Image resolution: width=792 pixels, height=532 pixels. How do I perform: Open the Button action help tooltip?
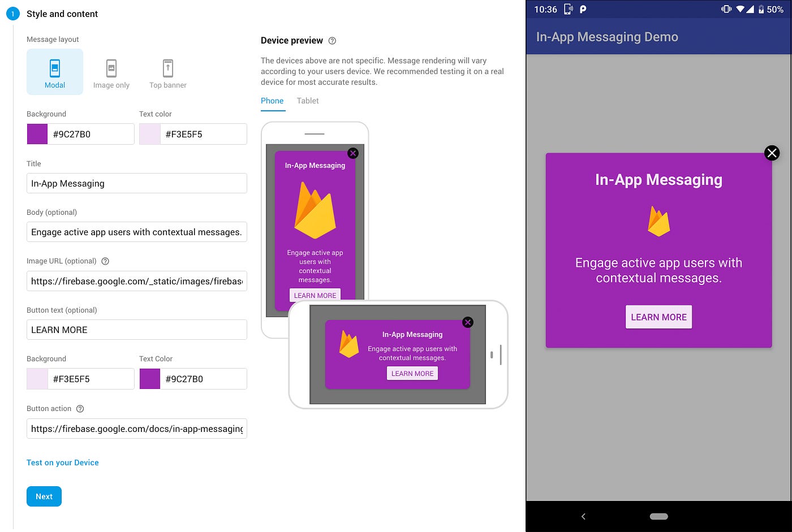pyautogui.click(x=80, y=408)
